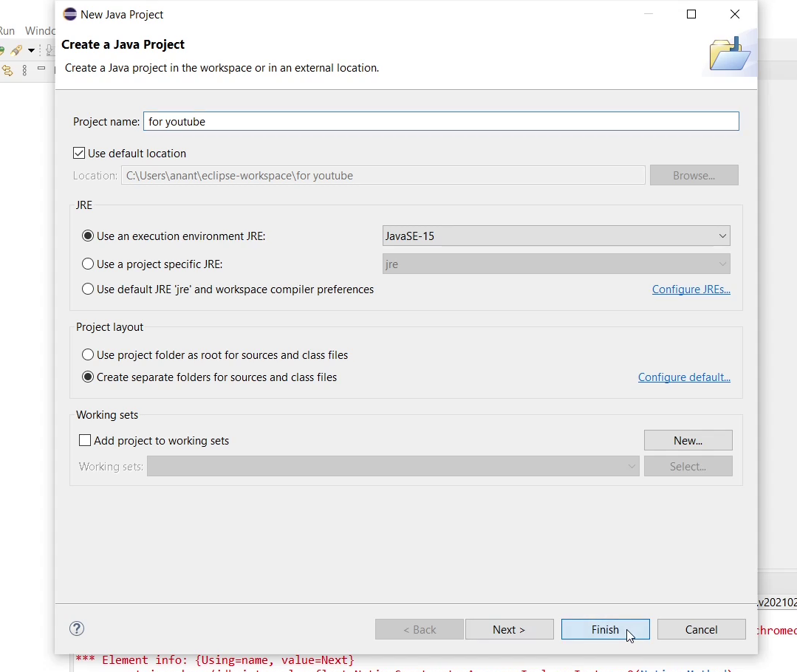Click the Eclipse logo in dialog title bar
Screen dimensions: 797x672
(x=70, y=14)
